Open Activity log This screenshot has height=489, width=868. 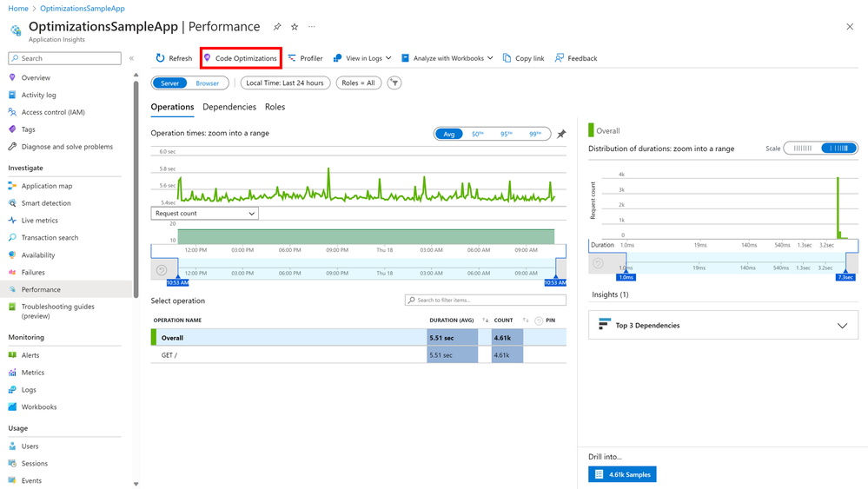pos(38,96)
